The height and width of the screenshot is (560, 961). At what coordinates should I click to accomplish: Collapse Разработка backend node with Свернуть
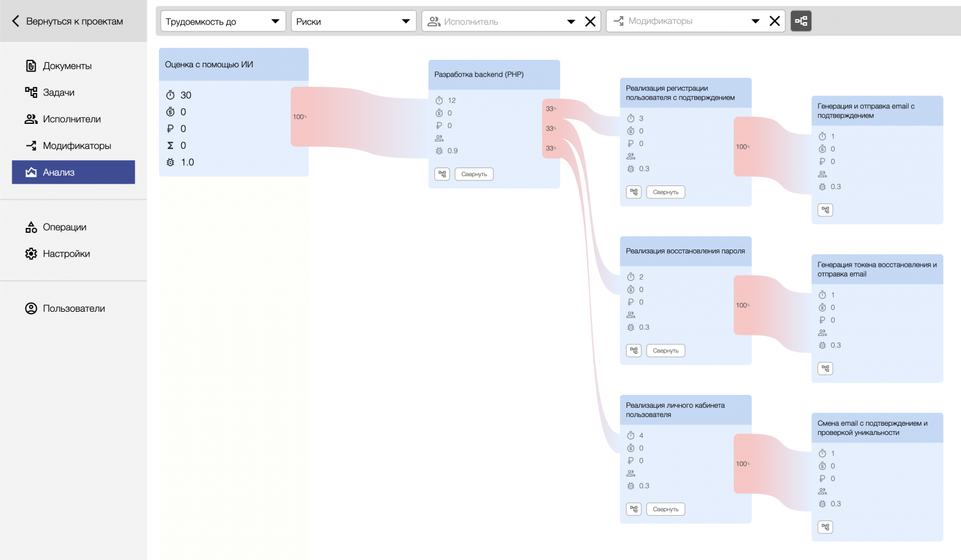pyautogui.click(x=474, y=174)
